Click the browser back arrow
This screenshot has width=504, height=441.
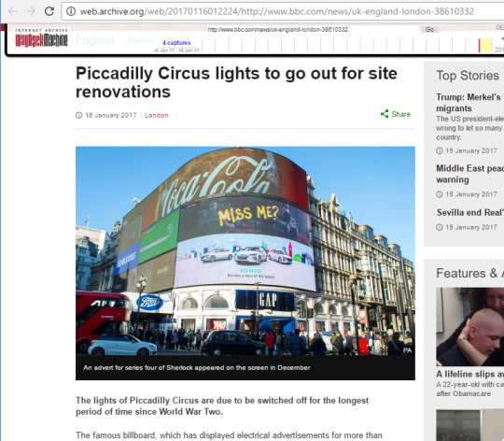click(x=12, y=11)
